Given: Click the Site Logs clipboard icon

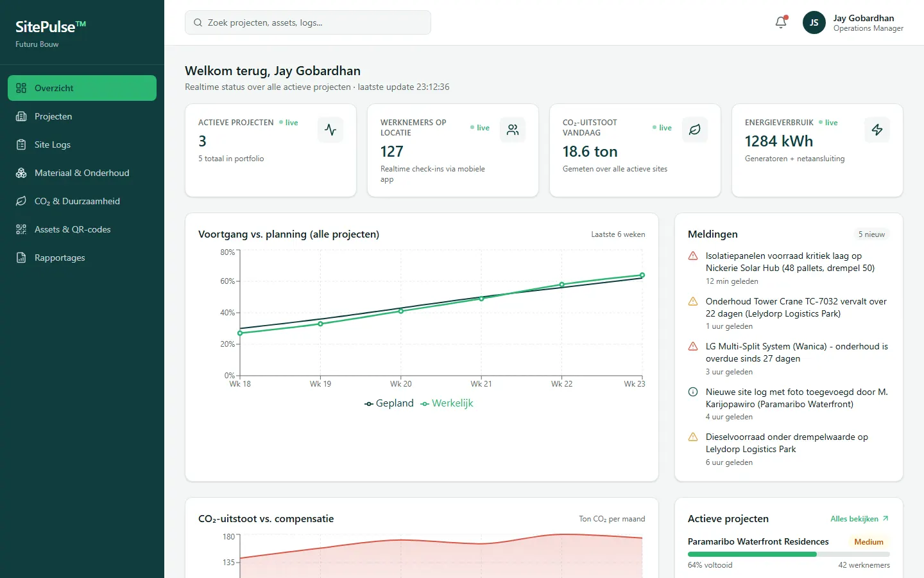Looking at the screenshot, I should 21,144.
